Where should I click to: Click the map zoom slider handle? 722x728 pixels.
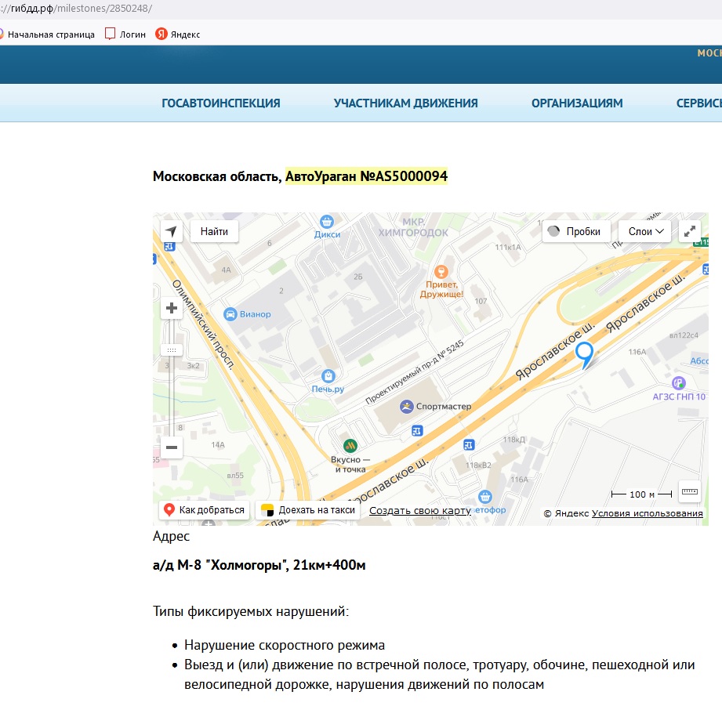[x=172, y=350]
